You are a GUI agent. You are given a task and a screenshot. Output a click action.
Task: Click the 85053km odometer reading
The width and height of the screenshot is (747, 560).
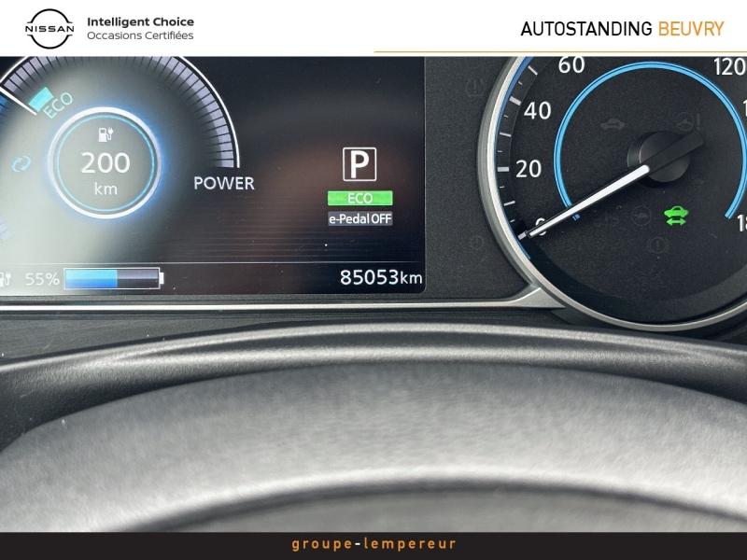[381, 277]
